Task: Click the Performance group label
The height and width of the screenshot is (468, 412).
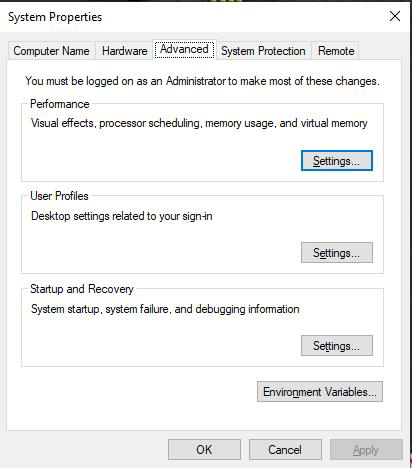Action: pyautogui.click(x=60, y=104)
